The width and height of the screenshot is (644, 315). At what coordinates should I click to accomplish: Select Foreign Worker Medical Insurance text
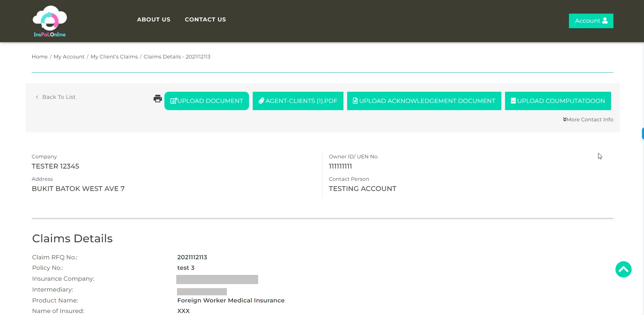(231, 300)
